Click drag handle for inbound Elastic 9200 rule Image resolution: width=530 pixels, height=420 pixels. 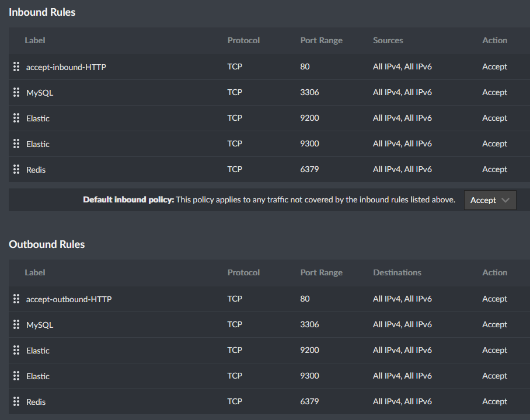[16, 118]
